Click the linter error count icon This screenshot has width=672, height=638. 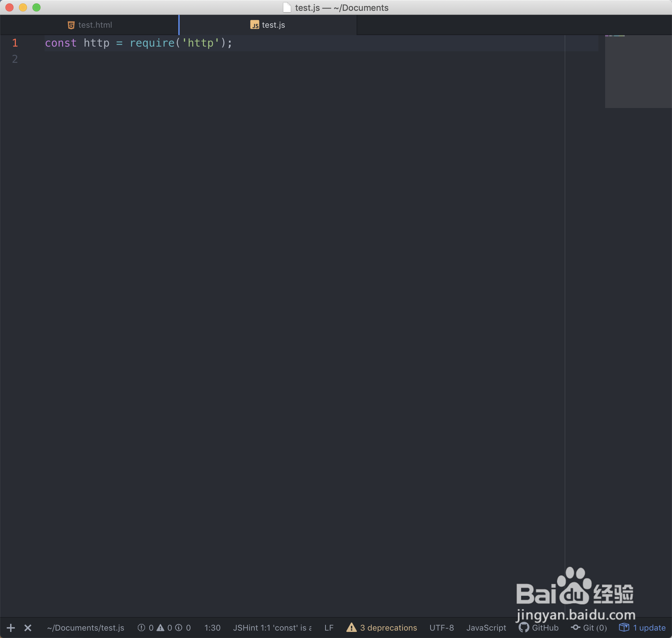[141, 628]
